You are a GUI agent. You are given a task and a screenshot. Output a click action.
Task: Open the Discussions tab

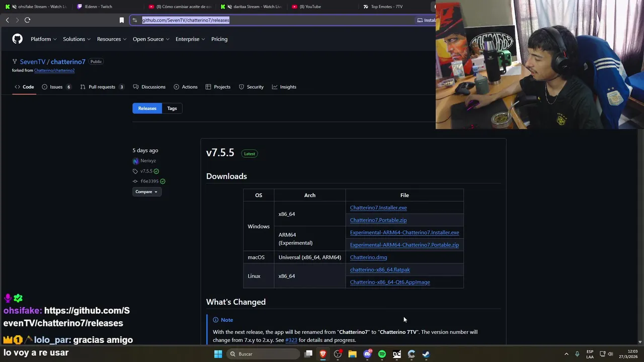point(149,87)
